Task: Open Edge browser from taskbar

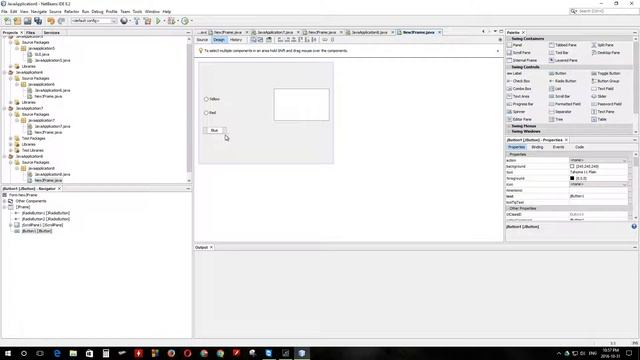Action: 57,353
